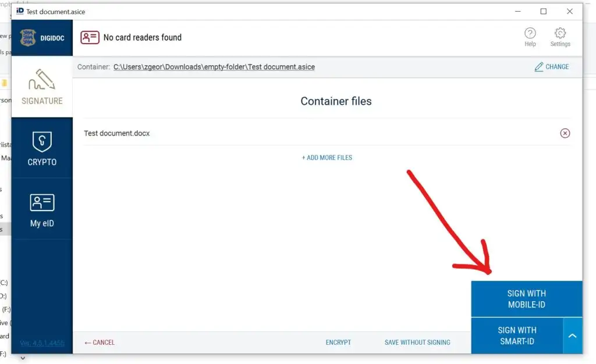The image size is (596, 364).
Task: Open Settings via the gear icon
Action: (560, 33)
